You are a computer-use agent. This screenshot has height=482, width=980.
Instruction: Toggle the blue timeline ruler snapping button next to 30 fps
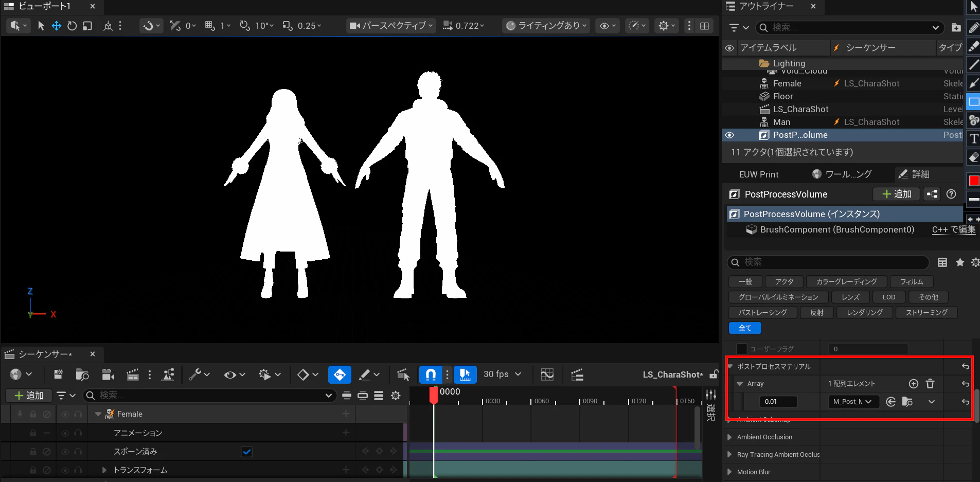pos(465,374)
